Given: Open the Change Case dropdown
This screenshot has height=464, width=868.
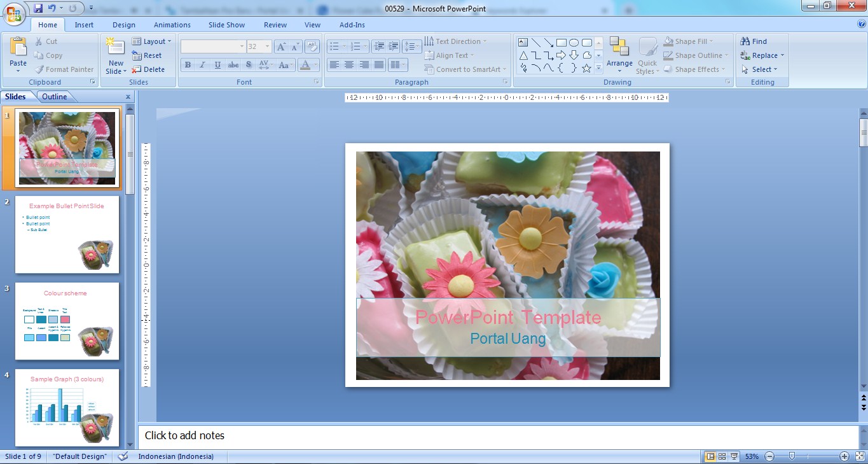Looking at the screenshot, I should click(x=285, y=65).
